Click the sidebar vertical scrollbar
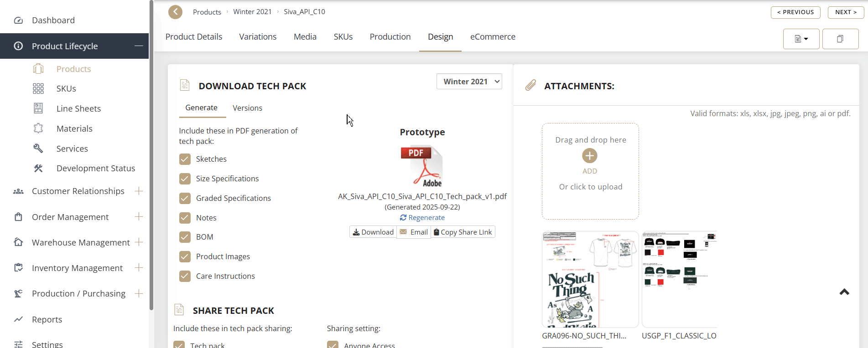Image resolution: width=868 pixels, height=348 pixels. click(151, 155)
